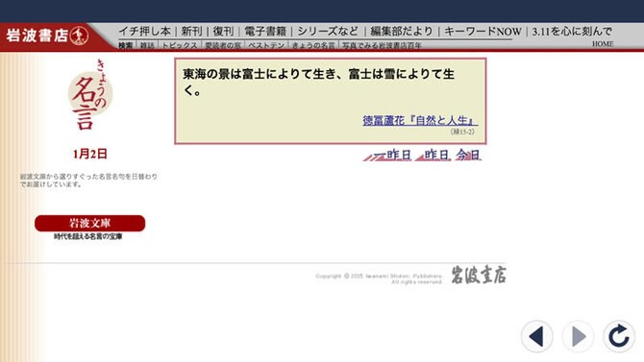This screenshot has height=362, width=644.
Task: Open 電子書籍 in the navigation bar
Action: 265,31
